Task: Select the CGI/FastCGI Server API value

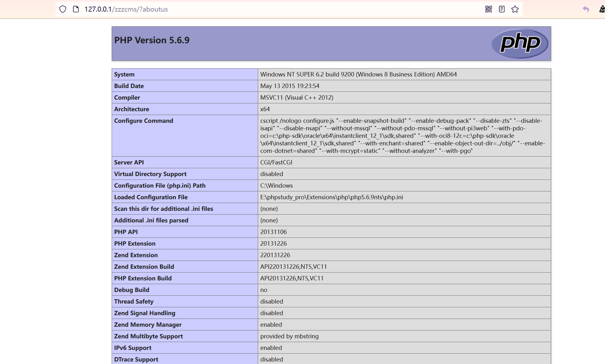Action: click(x=276, y=162)
